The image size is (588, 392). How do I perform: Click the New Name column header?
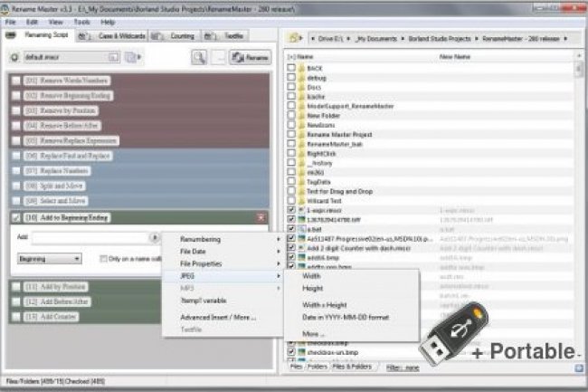pyautogui.click(x=454, y=57)
